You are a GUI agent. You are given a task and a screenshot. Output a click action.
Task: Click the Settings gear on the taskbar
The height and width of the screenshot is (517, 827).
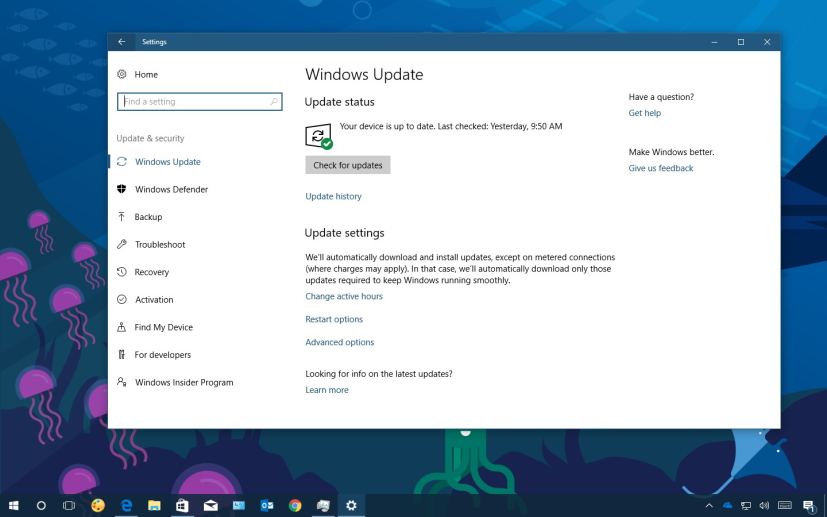(x=351, y=505)
